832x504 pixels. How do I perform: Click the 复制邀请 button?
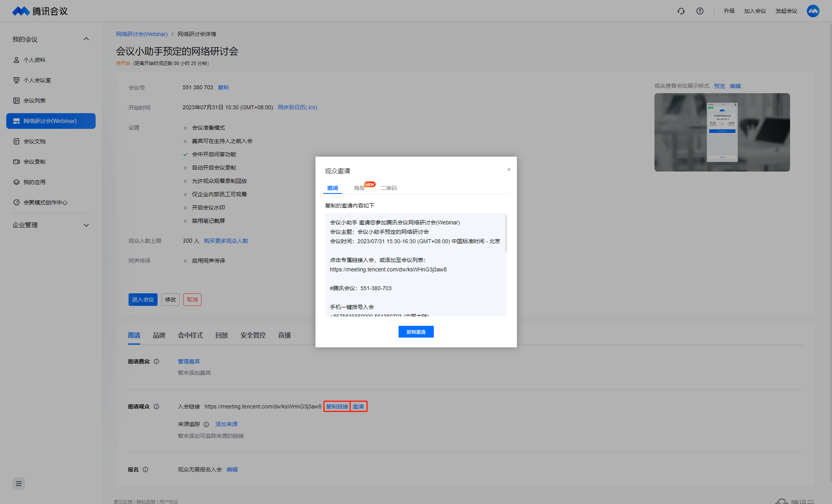[x=416, y=332]
